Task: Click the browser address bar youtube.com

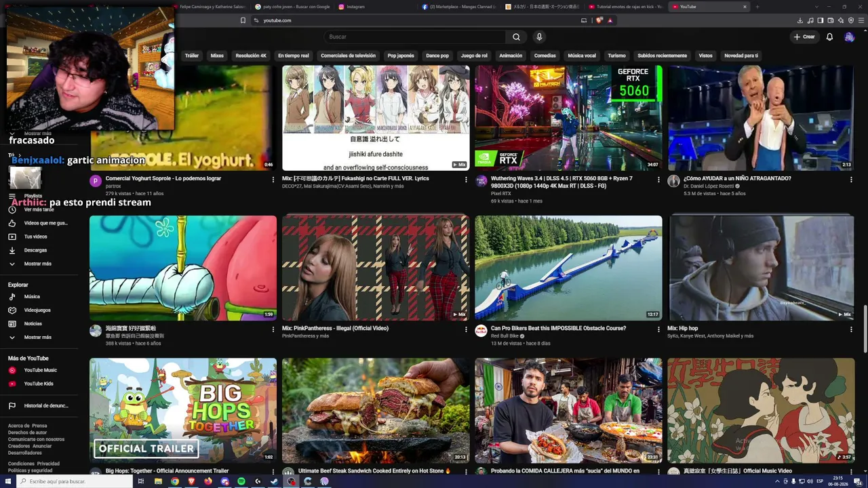Action: (414, 20)
